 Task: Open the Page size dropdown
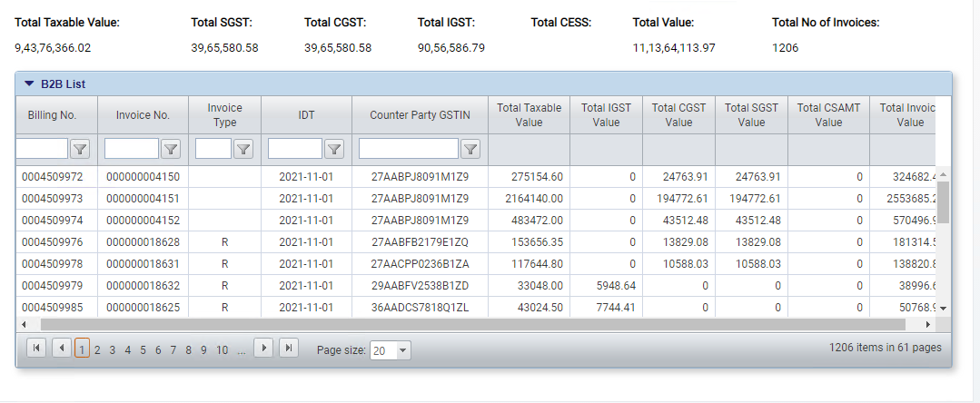pos(403,350)
